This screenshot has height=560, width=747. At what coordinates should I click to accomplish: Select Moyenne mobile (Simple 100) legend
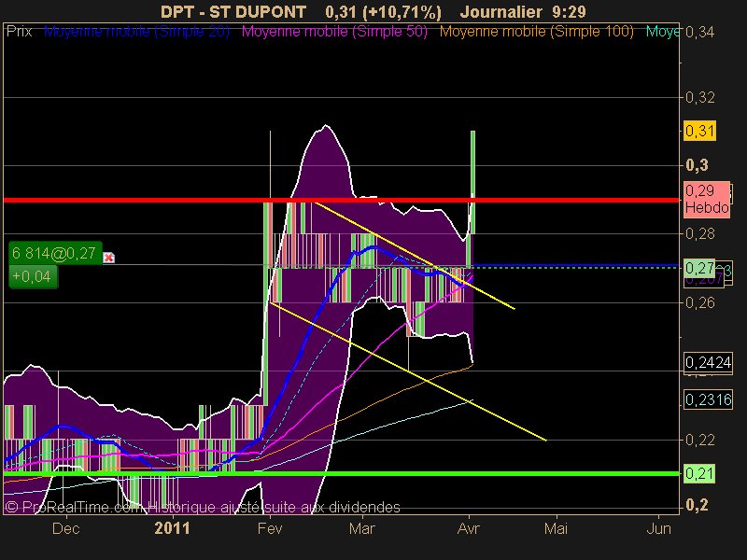click(536, 32)
